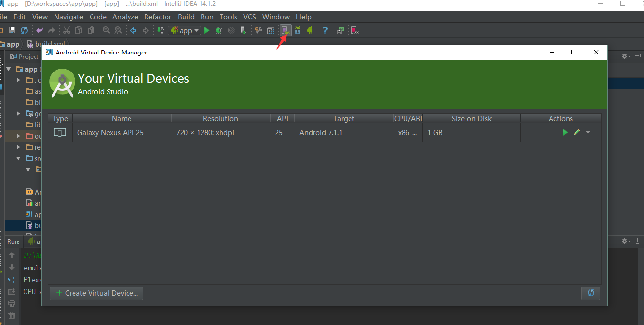The height and width of the screenshot is (325, 644).
Task: Click the blue Back navigation arrow
Action: pos(133,30)
